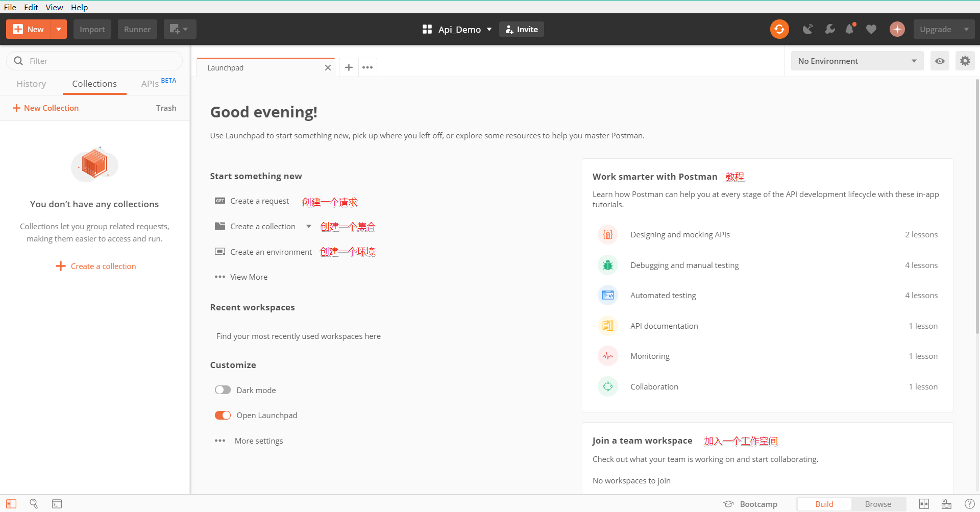Open the user avatar menu
The height and width of the screenshot is (512, 980).
coord(897,29)
